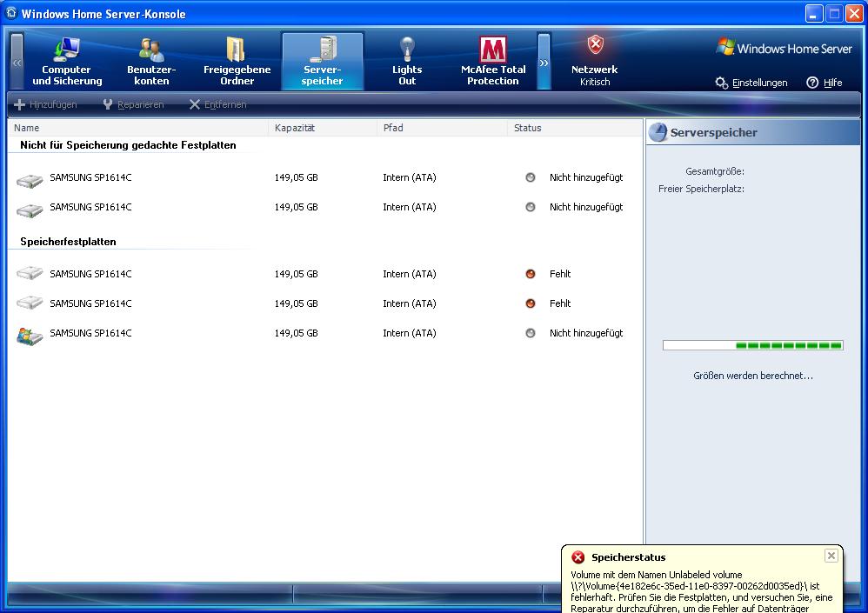Switch to the Benutzerkonten tab

pos(151,61)
